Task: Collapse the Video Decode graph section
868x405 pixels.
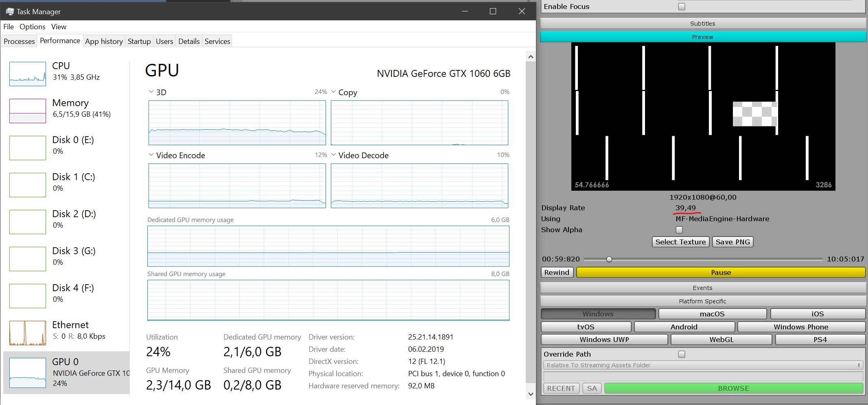Action: tap(333, 155)
